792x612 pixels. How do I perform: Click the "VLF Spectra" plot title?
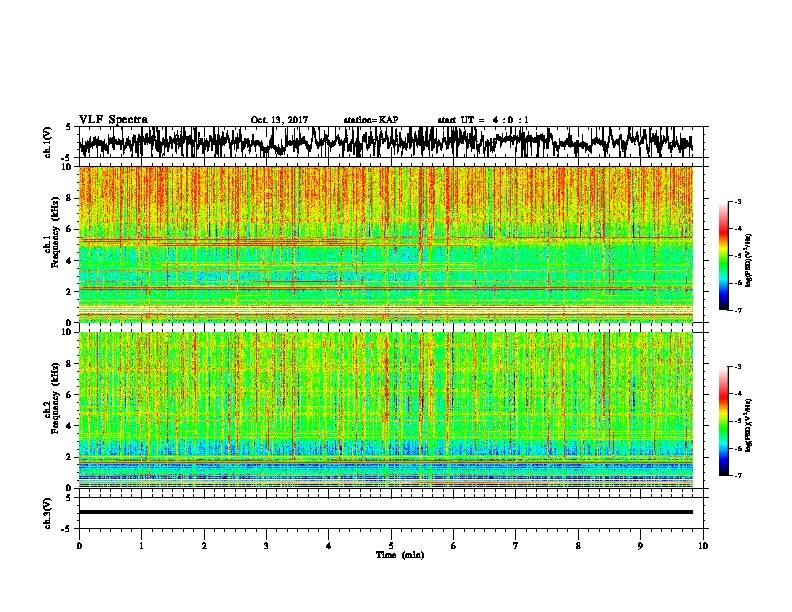113,120
